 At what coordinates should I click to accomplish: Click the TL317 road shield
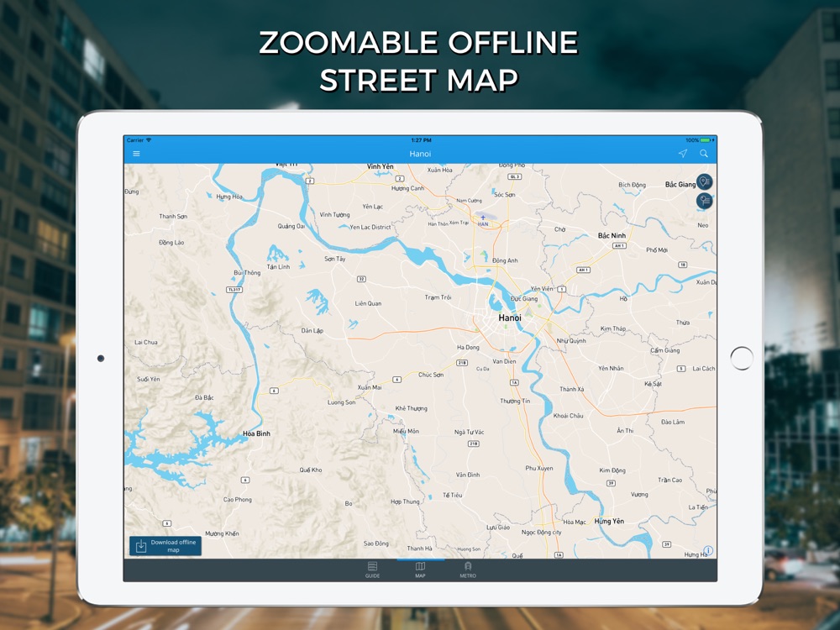coord(234,290)
